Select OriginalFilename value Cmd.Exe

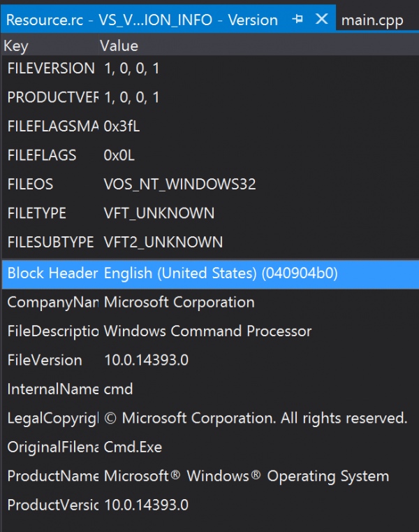tap(133, 447)
